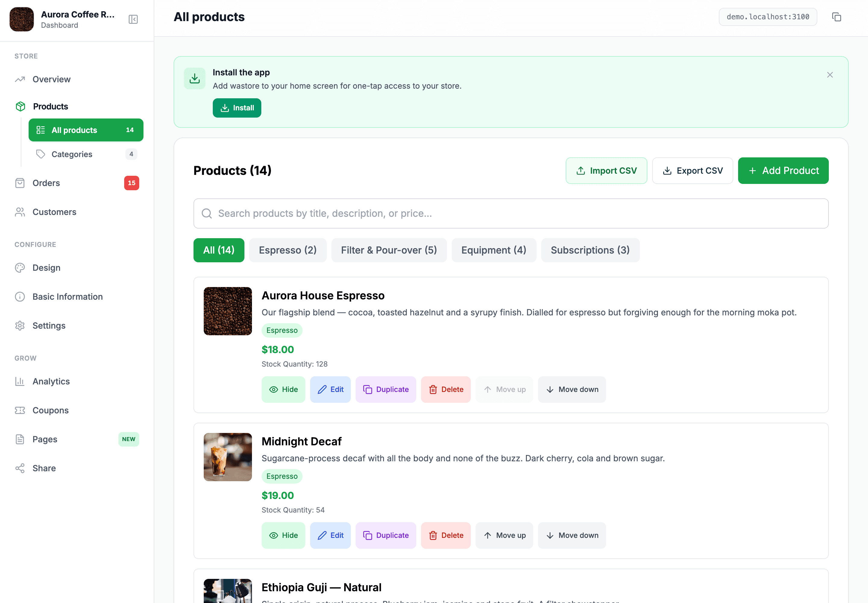This screenshot has width=868, height=603.
Task: Click Stock Quantity: 54 text
Action: point(293,510)
